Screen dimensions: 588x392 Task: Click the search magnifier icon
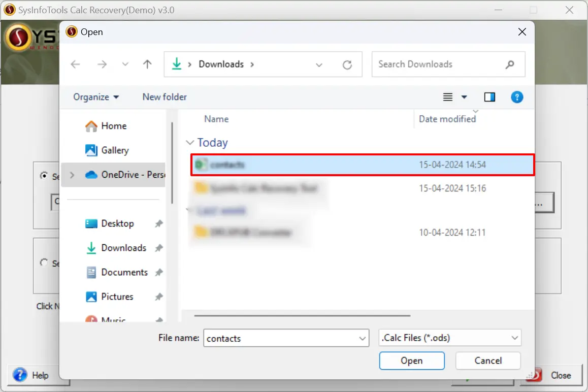(x=510, y=64)
